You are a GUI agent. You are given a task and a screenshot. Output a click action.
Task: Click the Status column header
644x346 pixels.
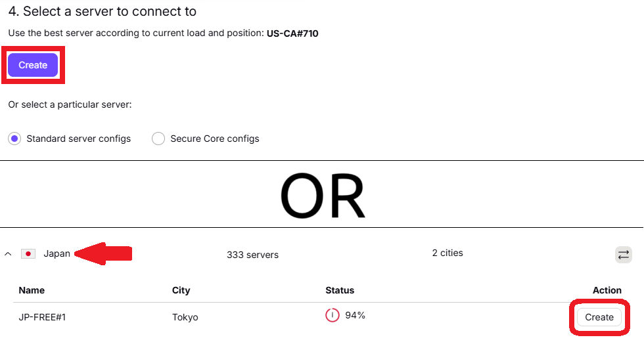click(x=340, y=290)
